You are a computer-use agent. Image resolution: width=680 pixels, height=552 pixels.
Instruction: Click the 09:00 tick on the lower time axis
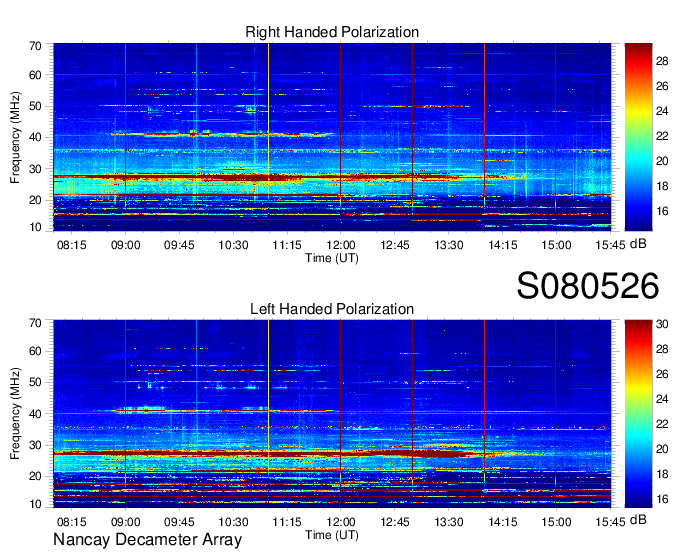click(125, 522)
